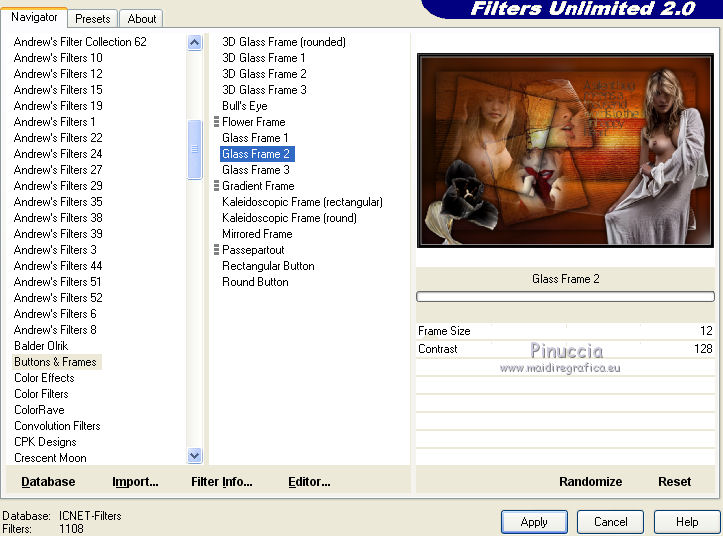Cancel the filter dialog
This screenshot has height=536, width=723.
[610, 522]
